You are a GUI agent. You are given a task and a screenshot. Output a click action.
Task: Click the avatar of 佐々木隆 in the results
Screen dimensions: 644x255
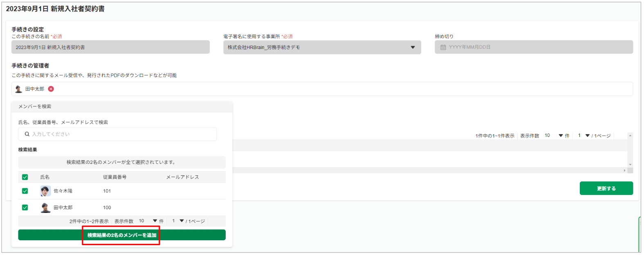(45, 191)
